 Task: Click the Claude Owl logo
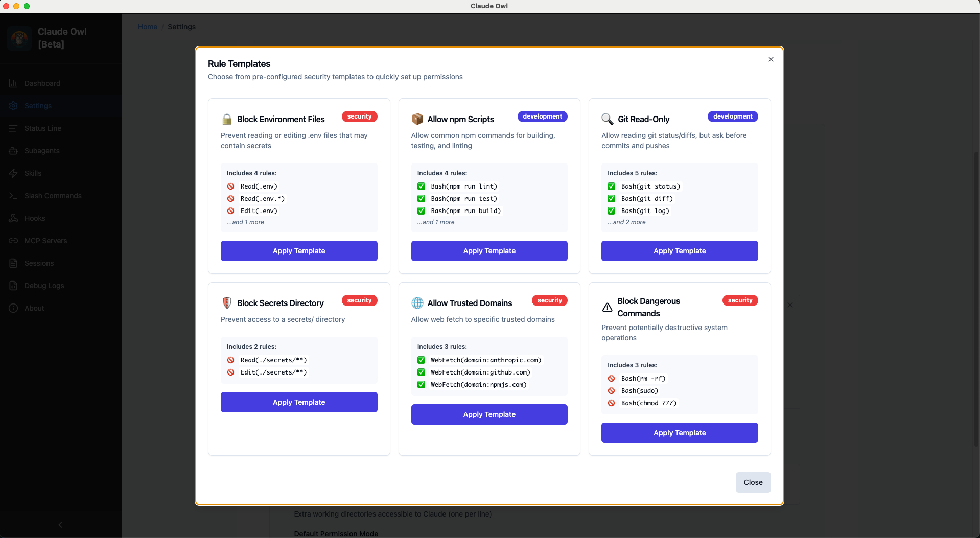click(19, 38)
